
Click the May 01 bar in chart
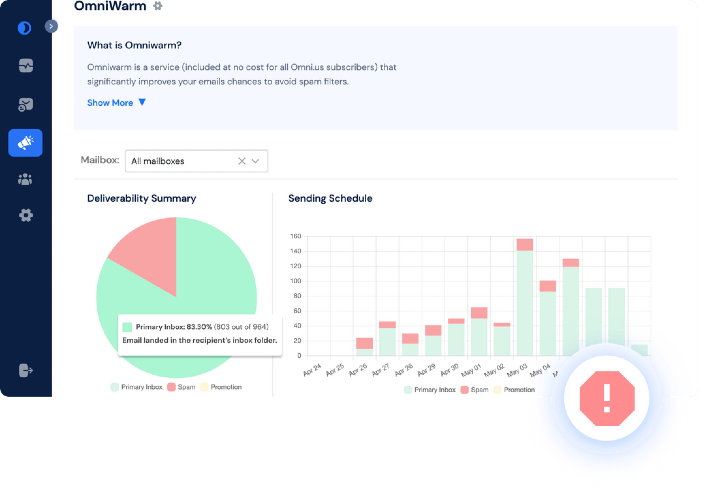coord(479,331)
